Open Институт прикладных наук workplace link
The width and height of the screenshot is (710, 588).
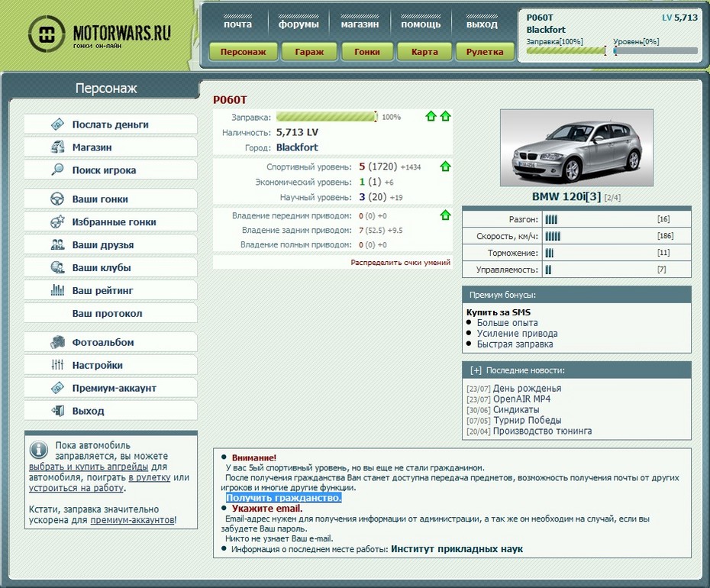click(457, 549)
